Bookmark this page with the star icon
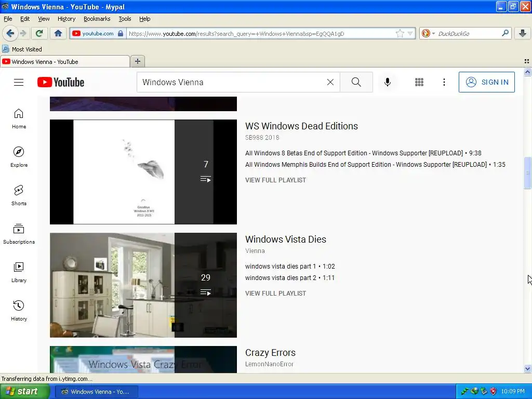This screenshot has width=532, height=399. click(x=400, y=33)
